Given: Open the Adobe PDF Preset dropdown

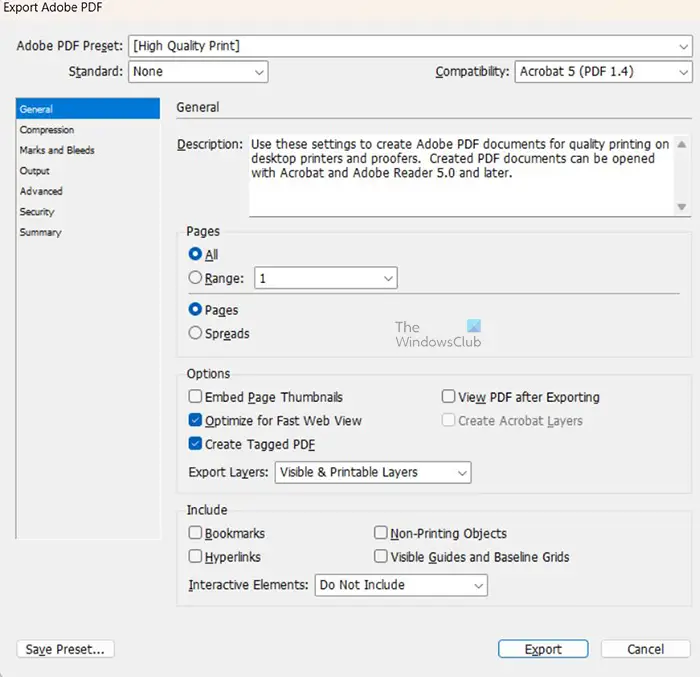Looking at the screenshot, I should (x=410, y=46).
